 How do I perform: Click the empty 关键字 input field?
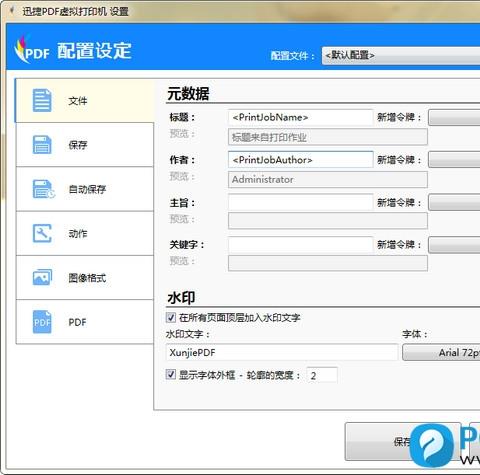click(x=300, y=245)
